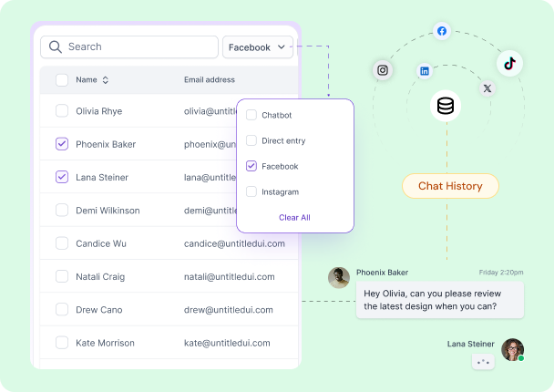Click the search magnifier icon
This screenshot has height=392, width=554.
coord(56,46)
